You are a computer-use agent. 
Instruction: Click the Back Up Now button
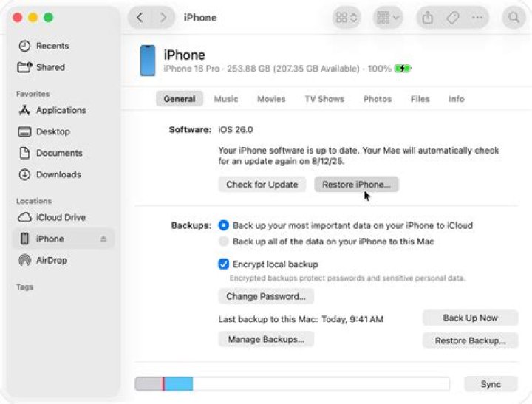[x=470, y=318]
